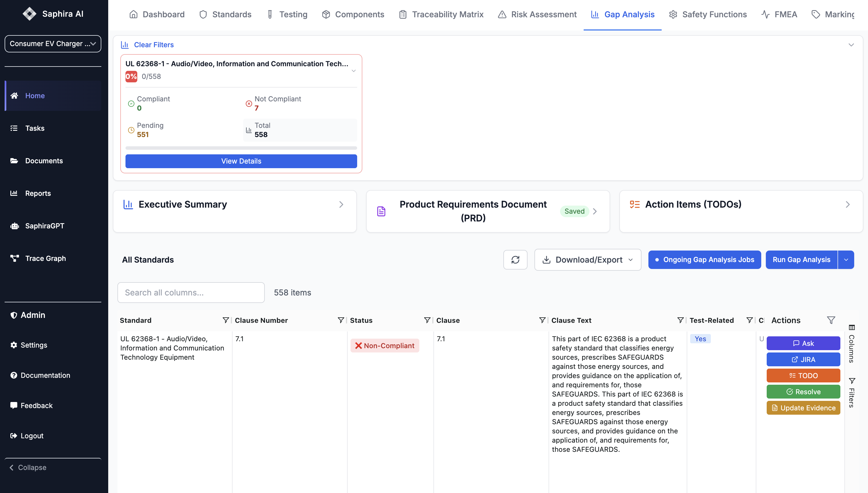Open the Filters side panel
The image size is (868, 493).
pos(851,393)
